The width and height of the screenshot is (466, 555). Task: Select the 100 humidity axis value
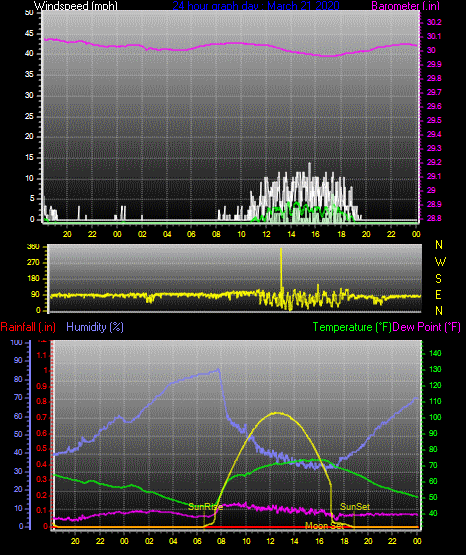17,342
